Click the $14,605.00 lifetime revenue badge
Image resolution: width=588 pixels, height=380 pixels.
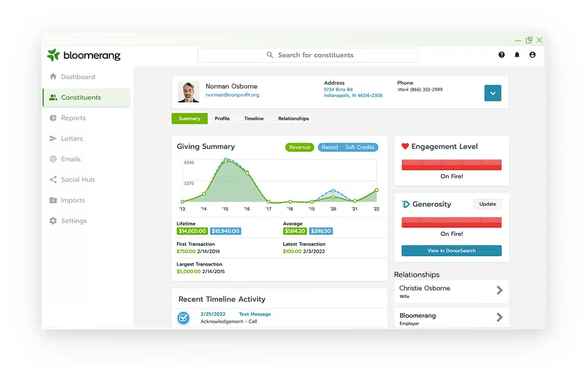tap(193, 231)
